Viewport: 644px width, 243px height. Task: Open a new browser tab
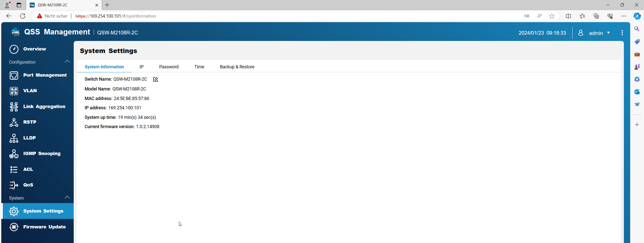point(107,5)
